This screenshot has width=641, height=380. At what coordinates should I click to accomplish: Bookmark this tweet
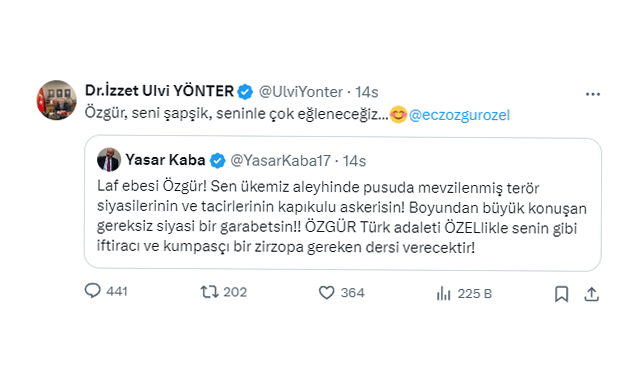pos(561,294)
